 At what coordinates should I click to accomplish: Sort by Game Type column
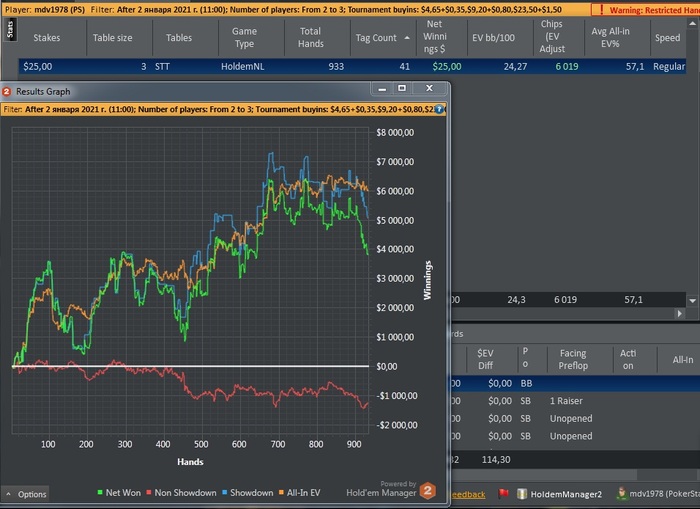pyautogui.click(x=244, y=38)
